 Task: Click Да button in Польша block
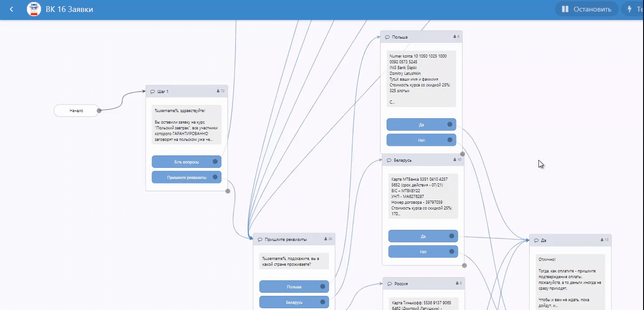(421, 124)
